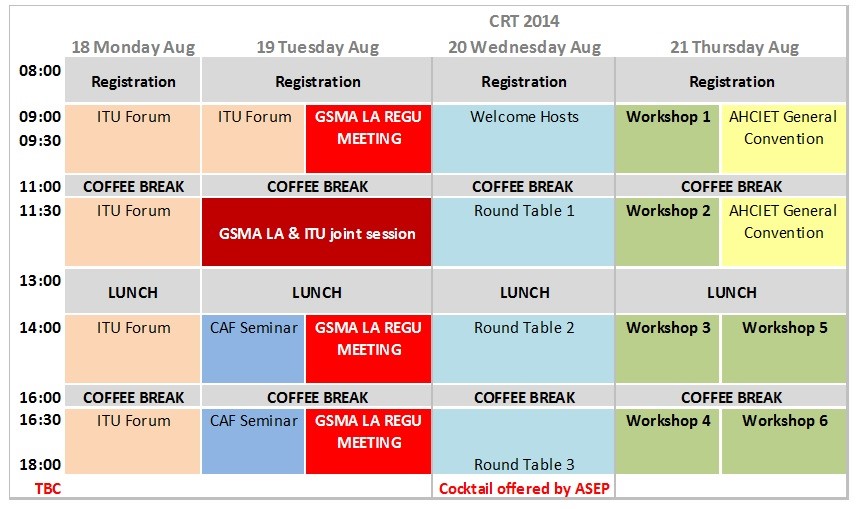This screenshot has height=509, width=857.
Task: Open the Round Table 1 session
Action: pos(524,211)
